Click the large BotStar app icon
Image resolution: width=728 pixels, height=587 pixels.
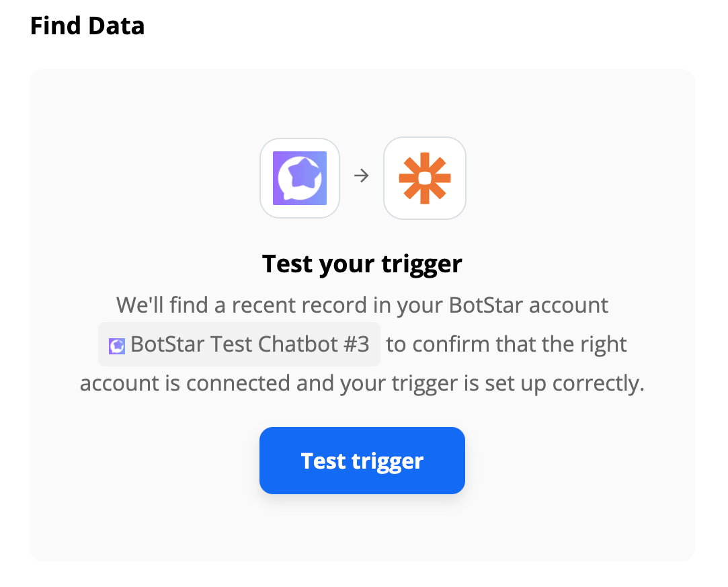[299, 178]
